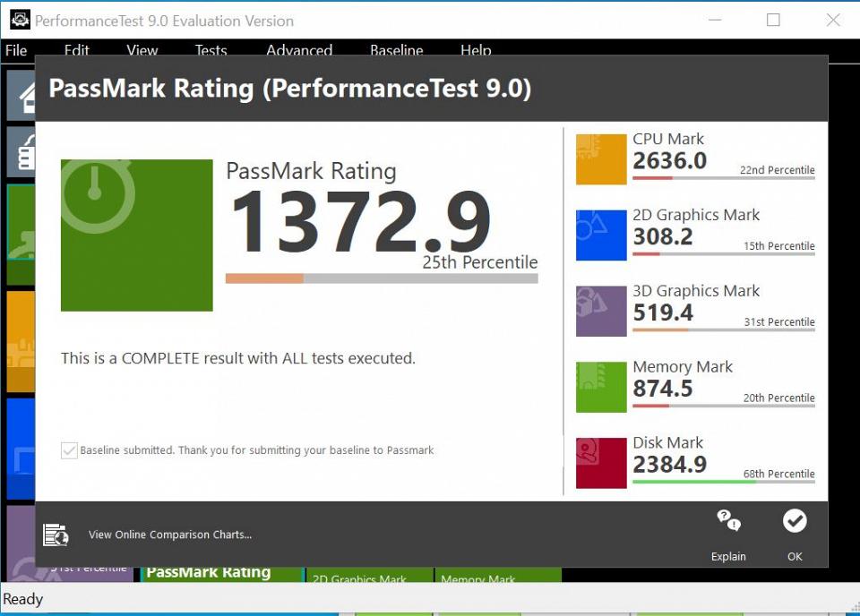
Task: Click the dialog title 'PassMark Rating (PerformanceTest 9.0)'
Action: [290, 89]
